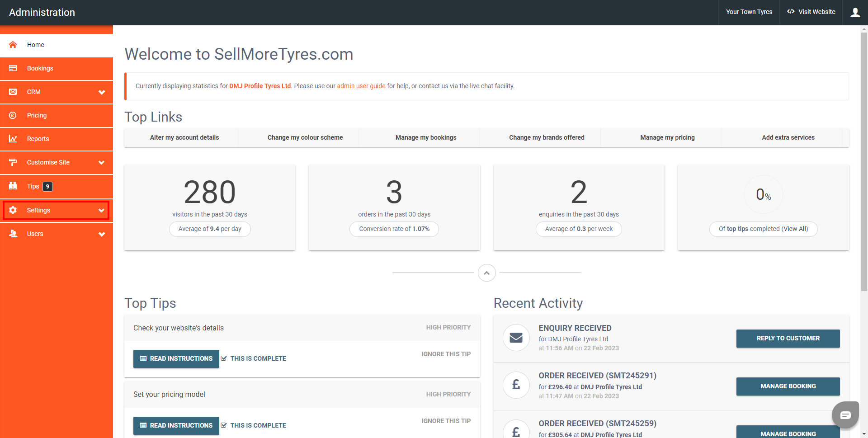
Task: Click the Tips badge showing 9
Action: coord(47,186)
